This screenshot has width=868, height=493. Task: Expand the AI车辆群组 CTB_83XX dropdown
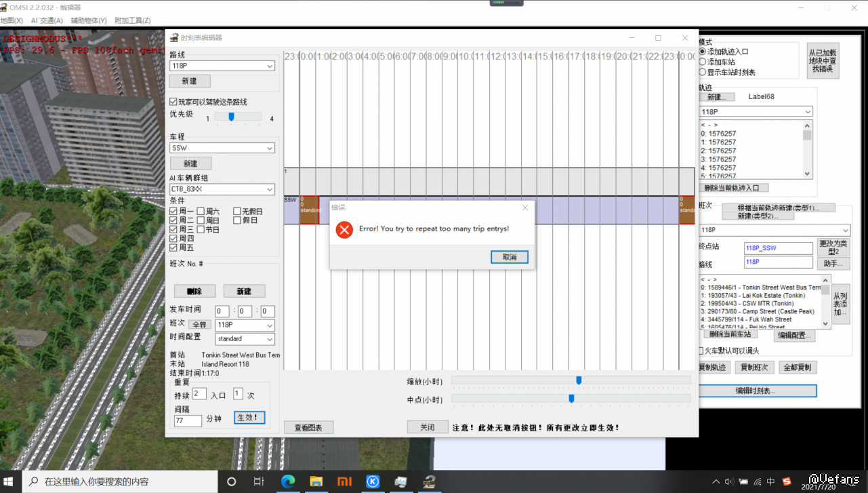pos(222,189)
